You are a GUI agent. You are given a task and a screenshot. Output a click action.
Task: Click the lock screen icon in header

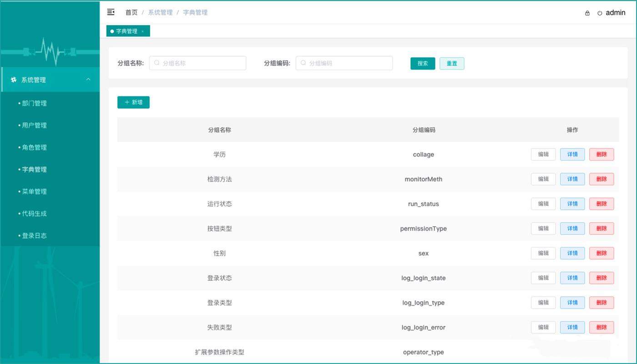(587, 13)
